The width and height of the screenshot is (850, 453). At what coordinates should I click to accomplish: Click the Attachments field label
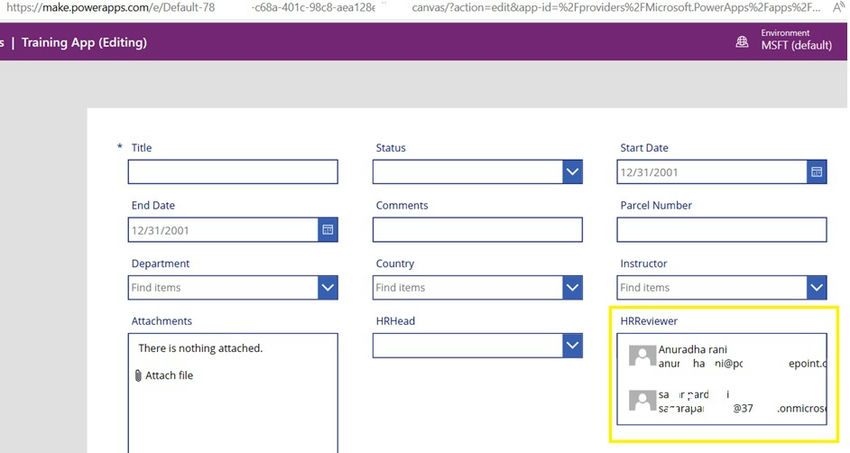coord(162,321)
